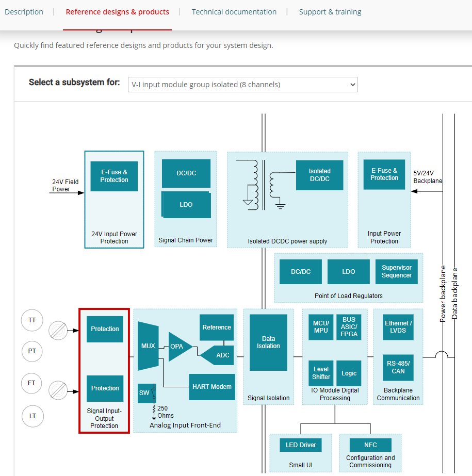This screenshot has width=472, height=476.
Task: Select upper Protection block next to TT
Action: click(x=105, y=329)
